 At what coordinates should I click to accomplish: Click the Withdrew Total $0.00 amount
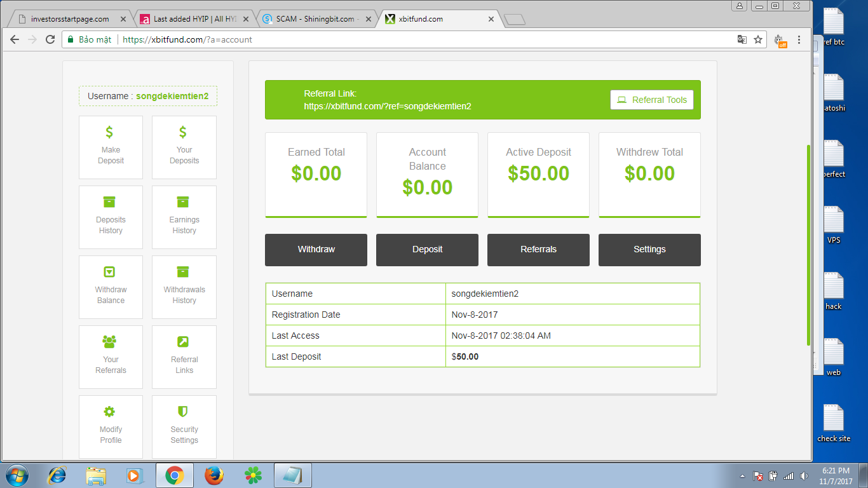click(x=649, y=173)
